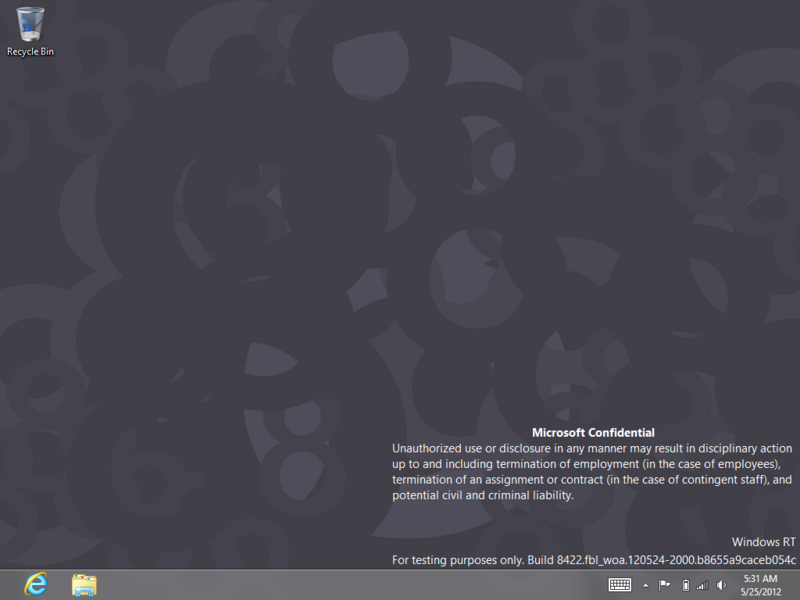
Task: Open the volume speaker icon
Action: pos(721,585)
